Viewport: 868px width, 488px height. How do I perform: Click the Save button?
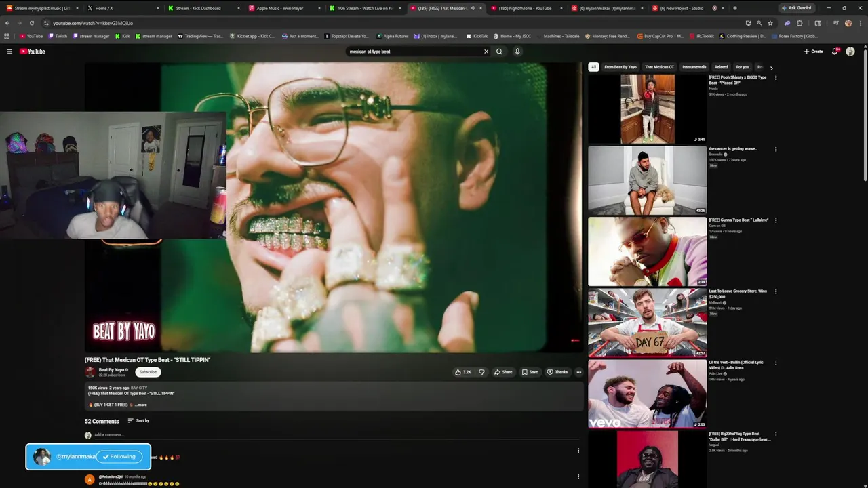(x=530, y=372)
